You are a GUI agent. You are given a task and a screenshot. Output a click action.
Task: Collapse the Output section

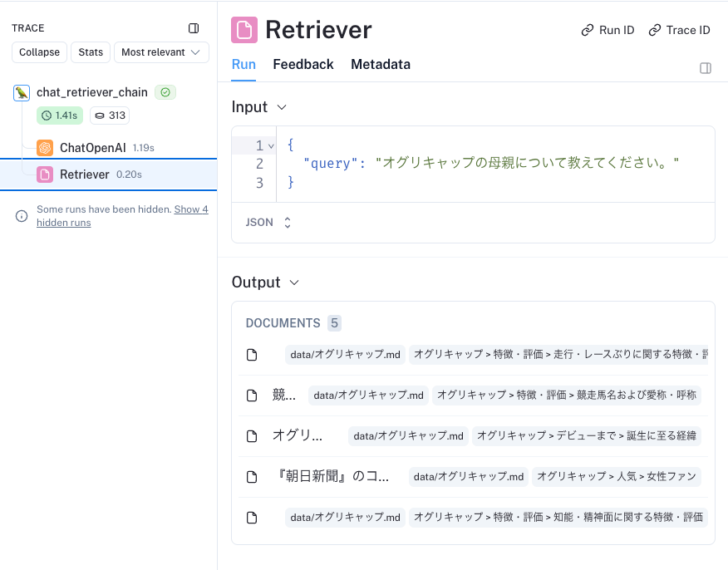click(293, 283)
